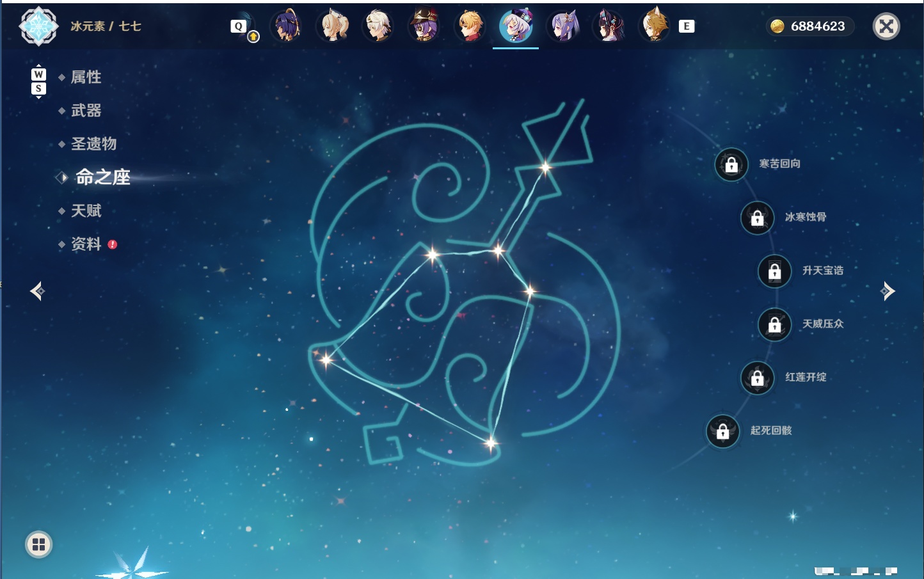Click the E key next-character button

tap(687, 26)
